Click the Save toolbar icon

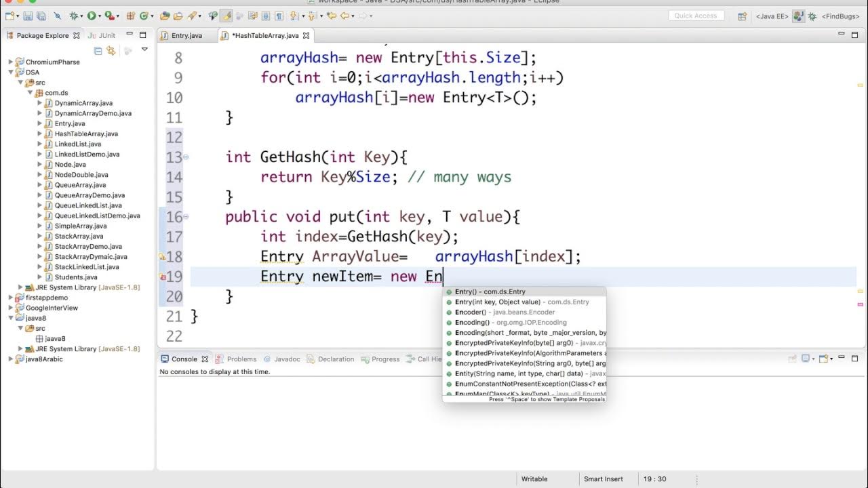28,16
